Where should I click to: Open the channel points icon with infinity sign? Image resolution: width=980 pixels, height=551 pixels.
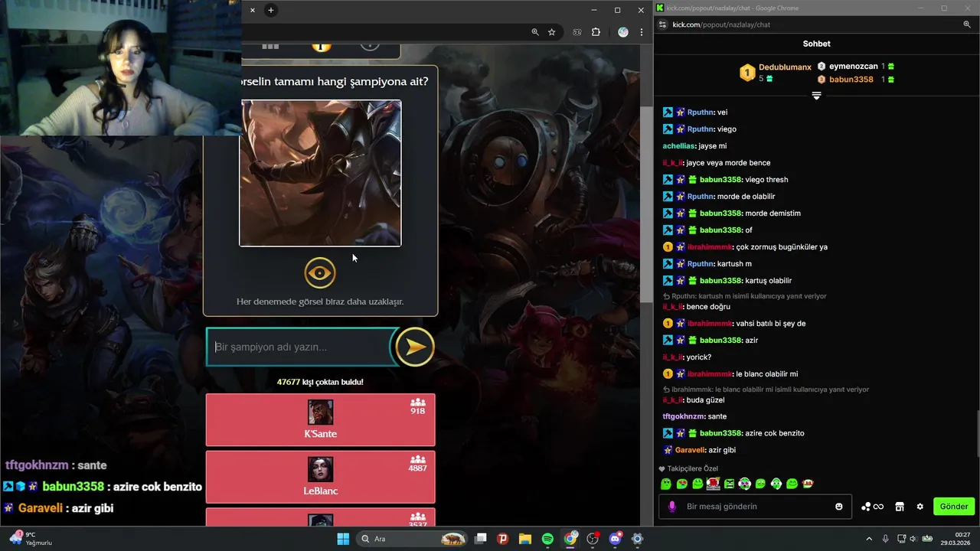click(x=873, y=507)
